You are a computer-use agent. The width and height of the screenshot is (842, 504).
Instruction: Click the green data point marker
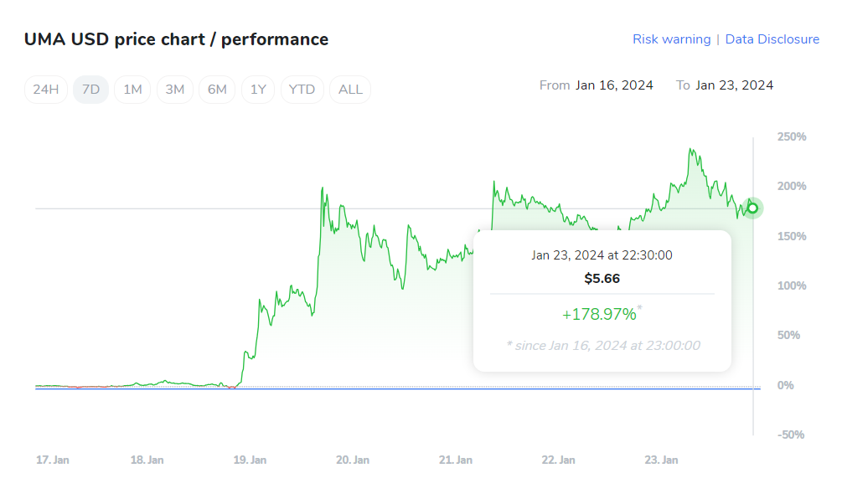752,208
